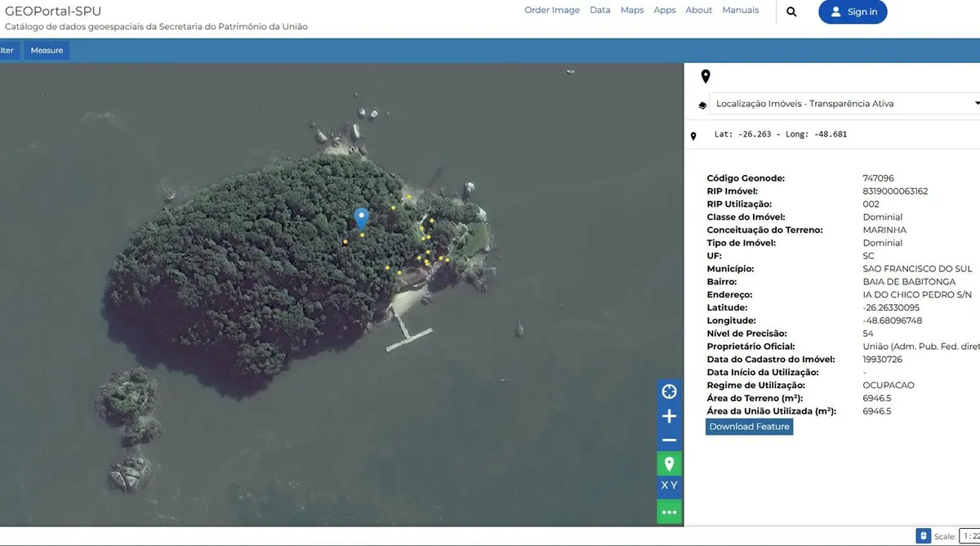Open the Order Image menu
This screenshot has width=980, height=546.
(552, 11)
